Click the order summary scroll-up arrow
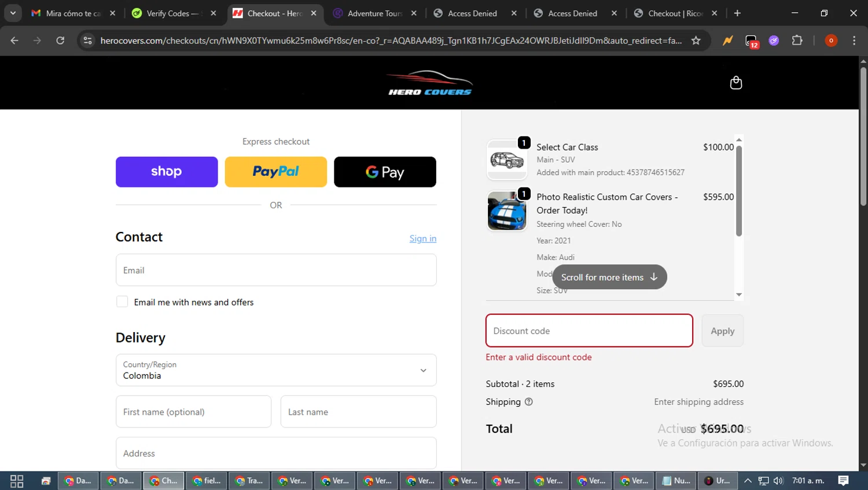The height and width of the screenshot is (490, 868). pyautogui.click(x=739, y=139)
